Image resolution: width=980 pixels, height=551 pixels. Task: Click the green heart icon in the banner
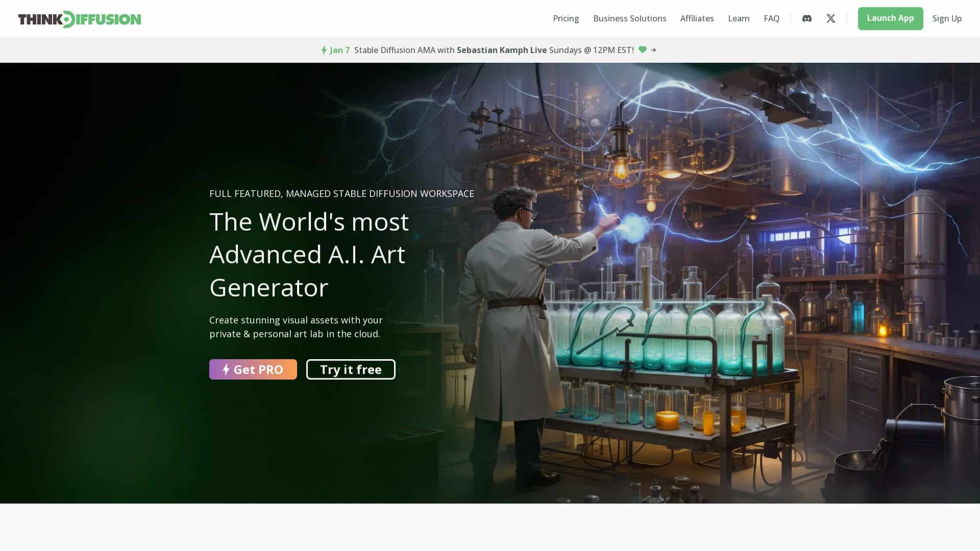click(642, 50)
